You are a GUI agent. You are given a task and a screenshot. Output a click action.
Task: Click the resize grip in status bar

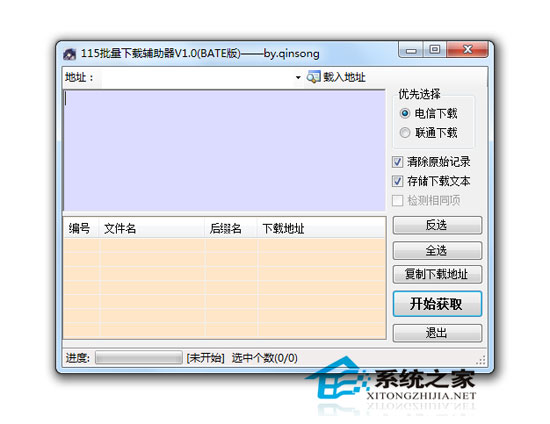[481, 361]
